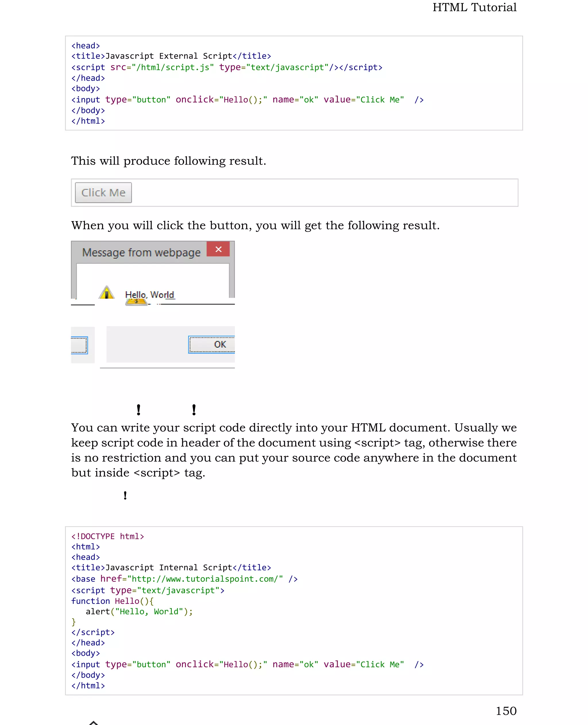The height and width of the screenshot is (725, 588).
Task: Click the "You can write your script code" paragraph
Action: click(x=294, y=450)
